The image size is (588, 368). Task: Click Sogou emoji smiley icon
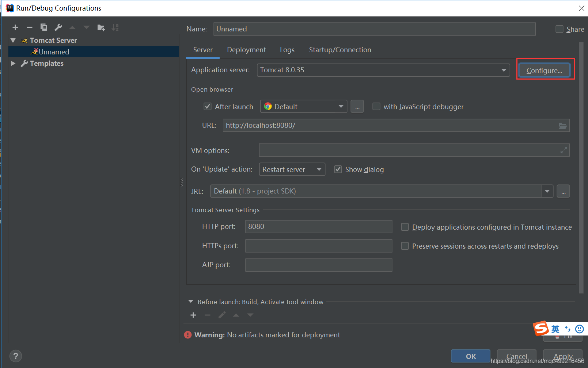[x=580, y=329]
